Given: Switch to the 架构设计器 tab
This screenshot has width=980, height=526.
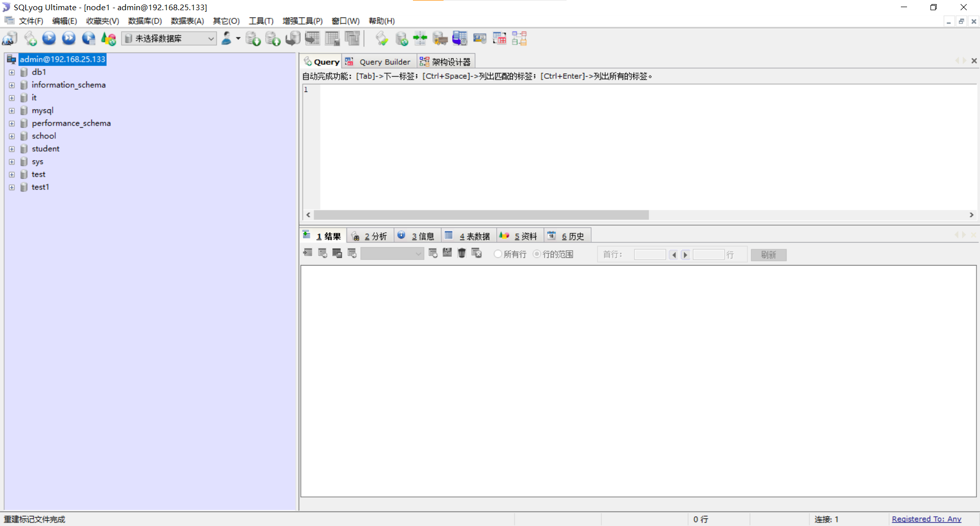Looking at the screenshot, I should point(447,62).
